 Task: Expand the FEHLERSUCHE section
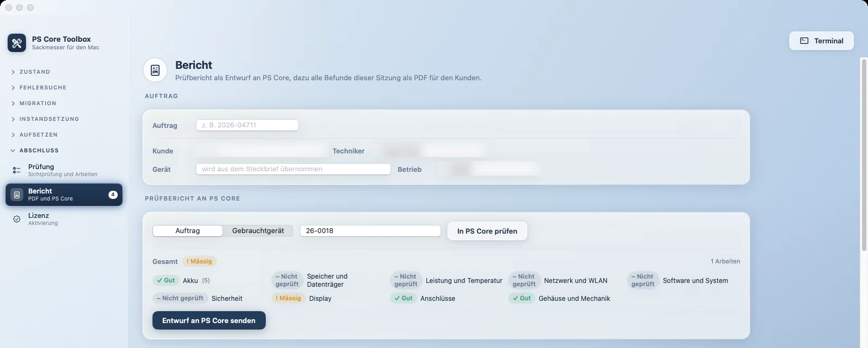[39, 87]
